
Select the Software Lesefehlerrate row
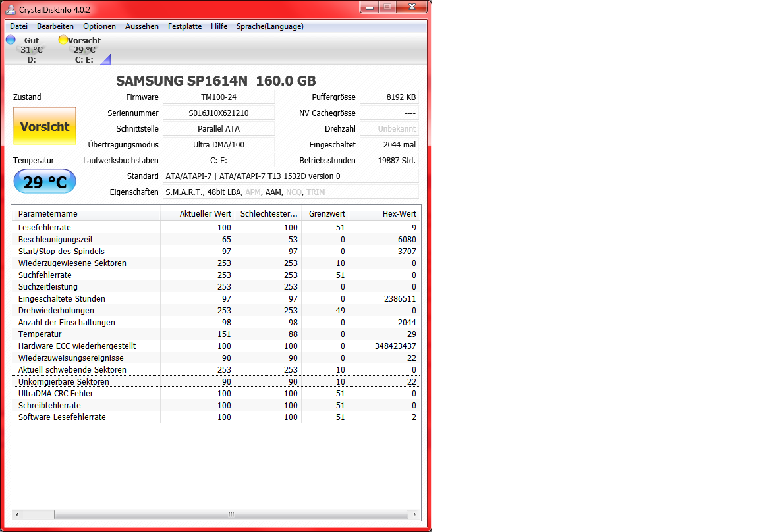coord(216,417)
